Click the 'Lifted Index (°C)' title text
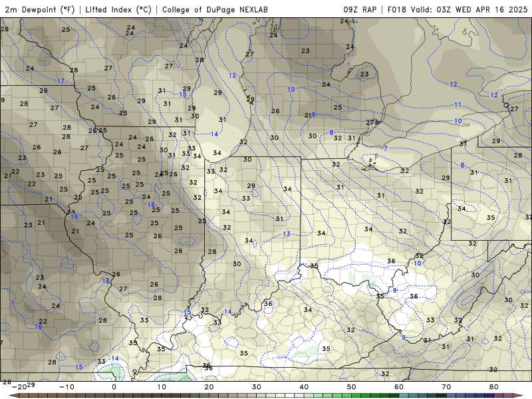532x399 pixels. [x=118, y=9]
